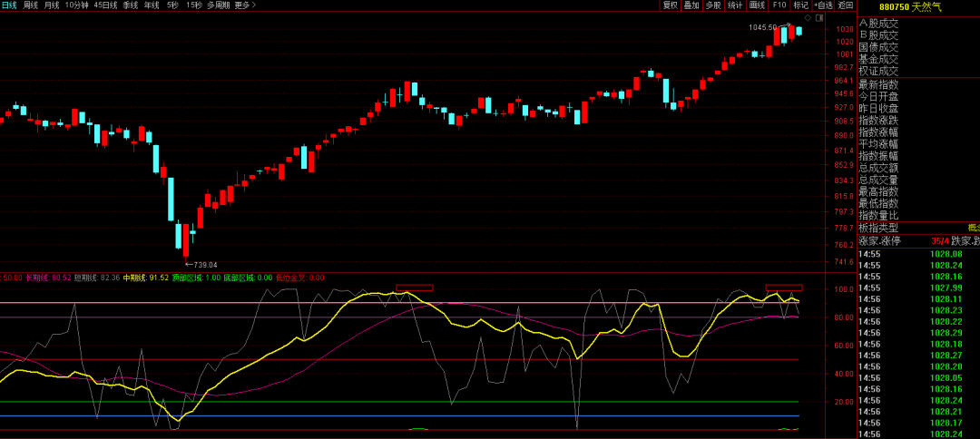Open the F10 company info button
This screenshot has width=980, height=439.
pyautogui.click(x=779, y=5)
